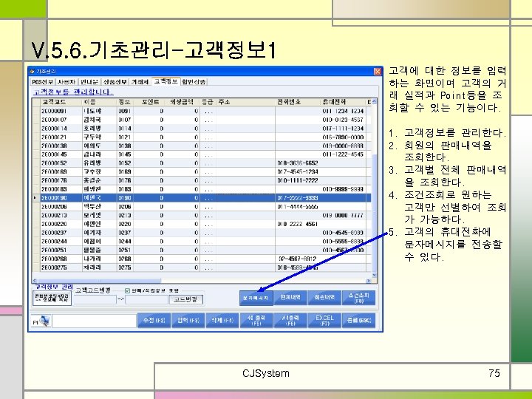The height and width of the screenshot is (399, 532).
Task: Click the 수정 (F2) button
Action: point(154,320)
